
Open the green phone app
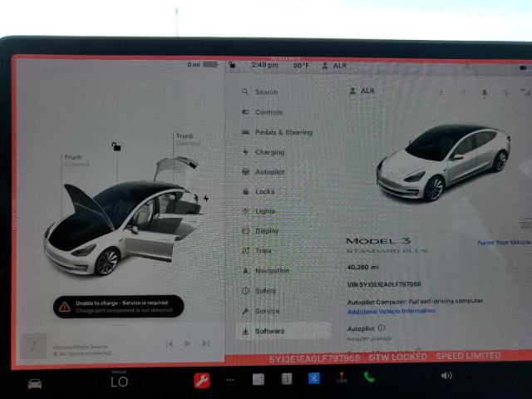(368, 377)
